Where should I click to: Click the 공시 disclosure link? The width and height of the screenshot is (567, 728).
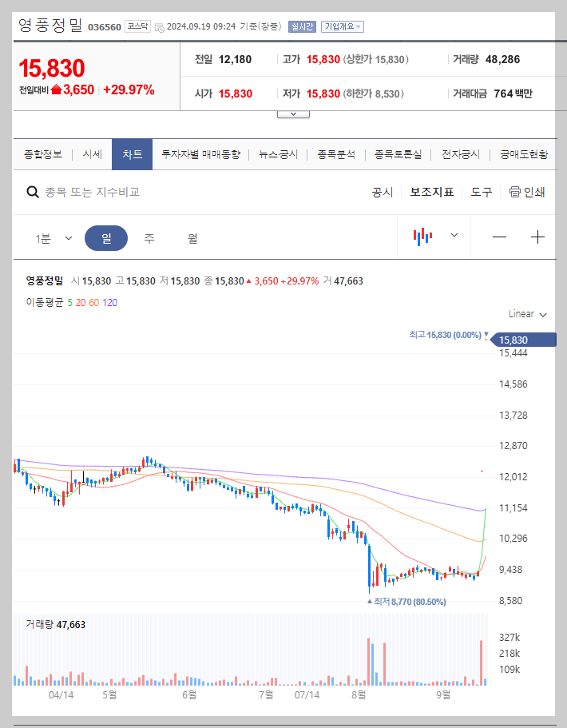click(x=384, y=192)
